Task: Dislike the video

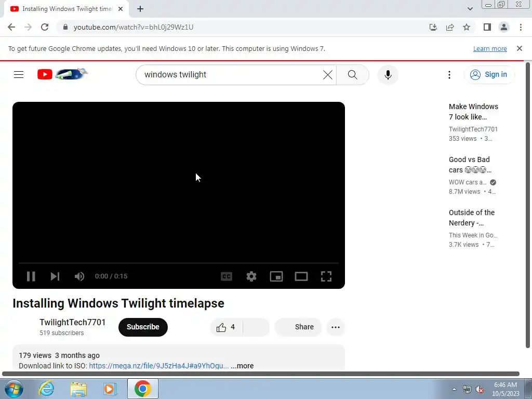Action: 257,327
